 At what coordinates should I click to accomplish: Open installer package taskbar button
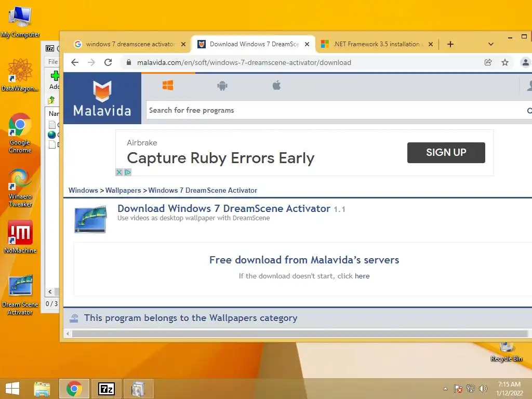click(x=138, y=389)
